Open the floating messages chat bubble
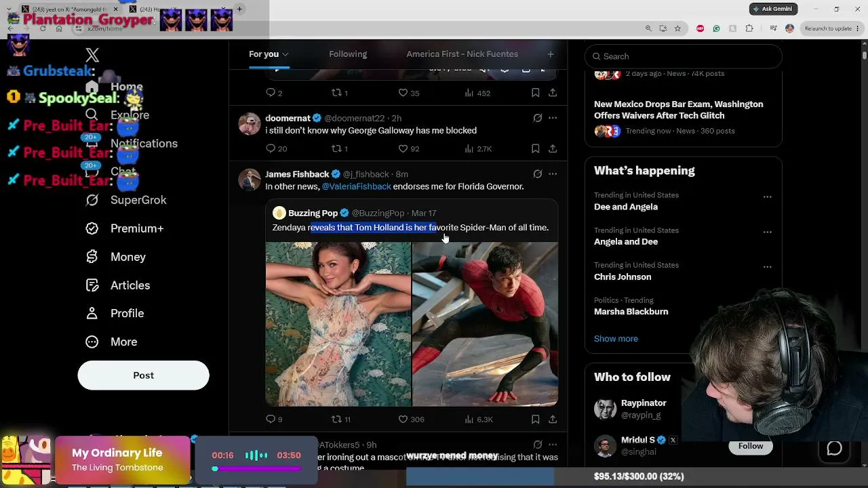 coord(834,448)
